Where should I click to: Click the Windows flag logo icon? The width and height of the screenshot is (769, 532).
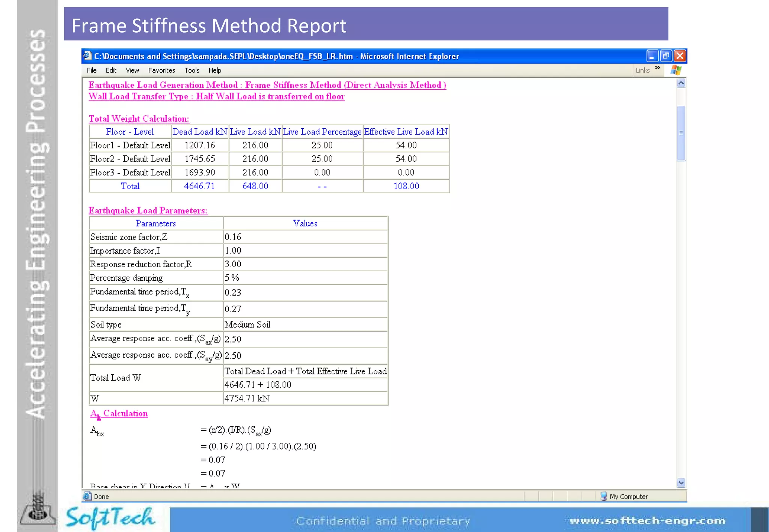click(x=676, y=70)
